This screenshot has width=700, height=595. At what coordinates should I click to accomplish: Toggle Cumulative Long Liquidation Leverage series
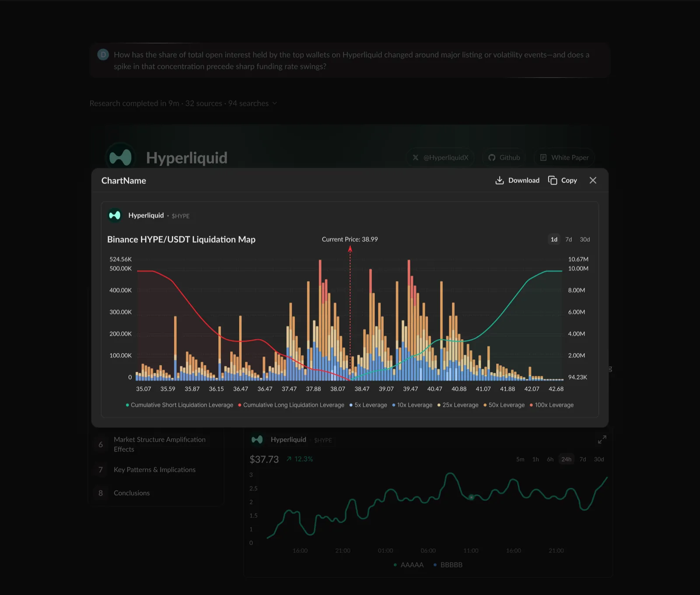tap(291, 405)
